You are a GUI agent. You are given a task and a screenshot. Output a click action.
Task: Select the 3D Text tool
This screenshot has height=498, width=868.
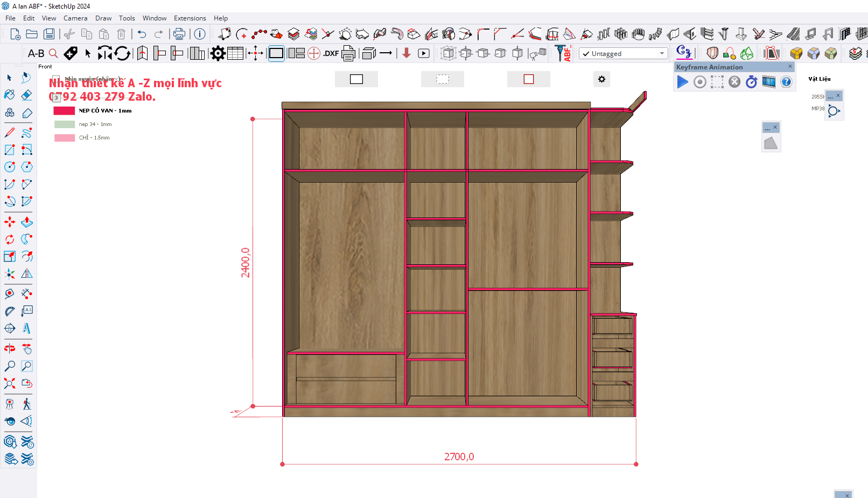(x=26, y=328)
